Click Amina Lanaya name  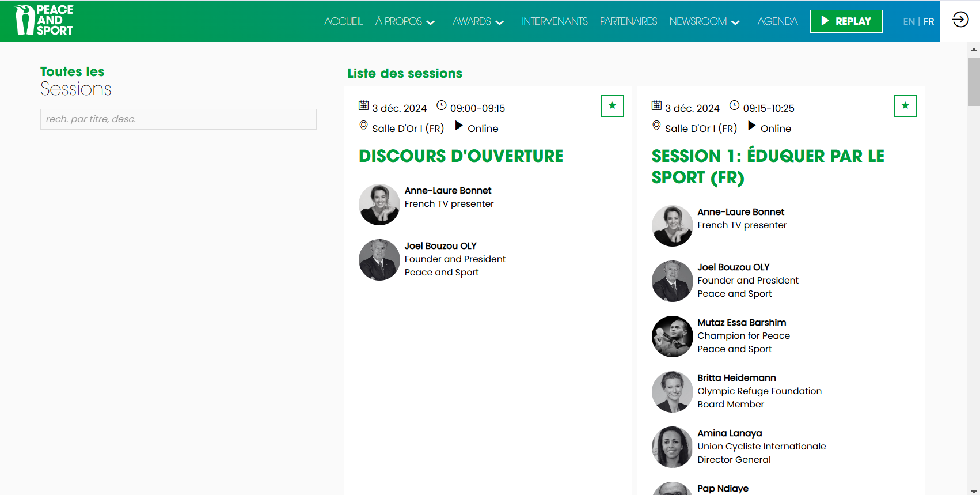(x=730, y=433)
